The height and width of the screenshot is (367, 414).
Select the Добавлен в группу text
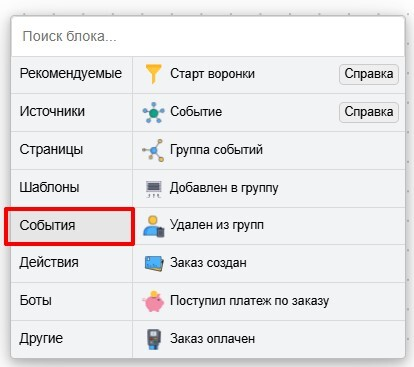tap(224, 188)
